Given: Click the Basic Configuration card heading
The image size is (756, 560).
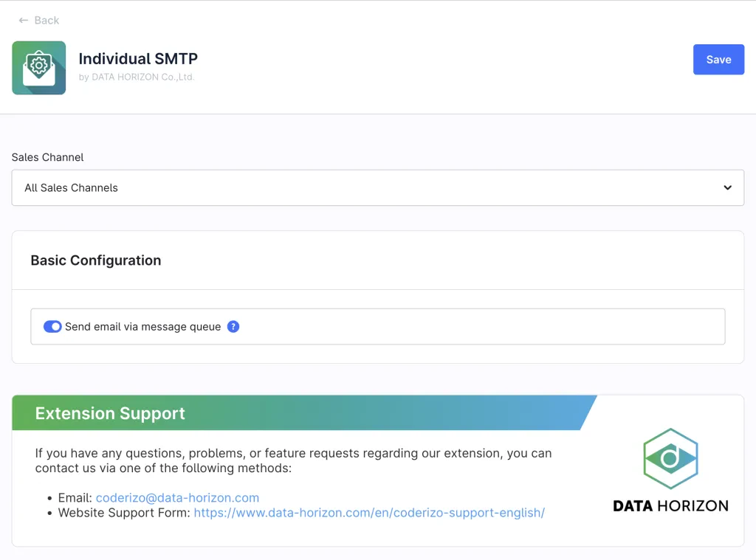Looking at the screenshot, I should (x=96, y=260).
